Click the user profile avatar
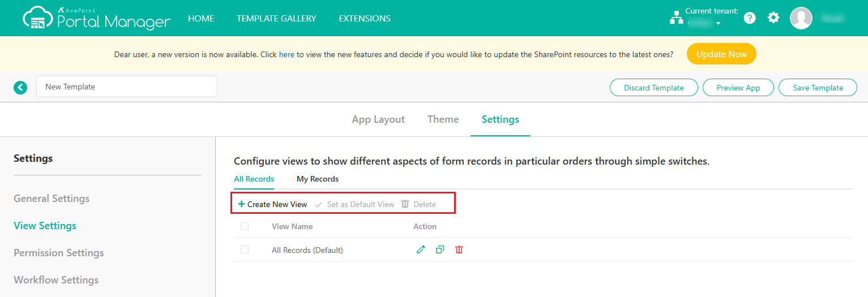The image size is (868, 297). [x=801, y=18]
